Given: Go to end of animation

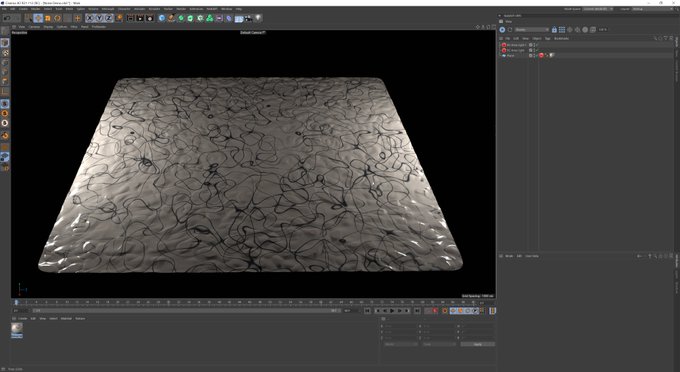Looking at the screenshot, I should click(417, 311).
